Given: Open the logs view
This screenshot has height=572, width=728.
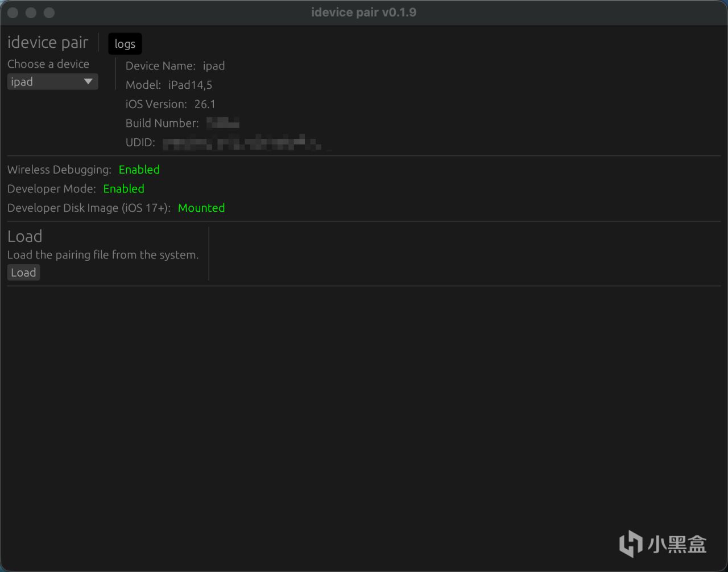Looking at the screenshot, I should tap(125, 44).
